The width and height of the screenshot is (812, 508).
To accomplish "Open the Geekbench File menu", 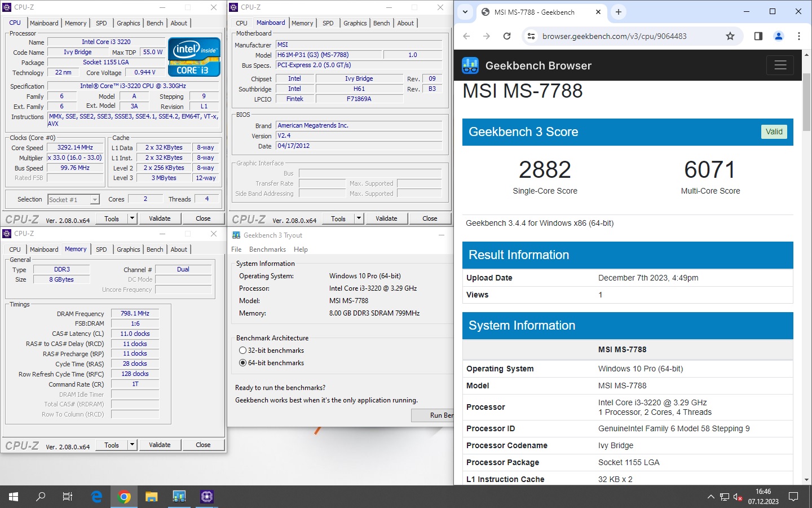I will pyautogui.click(x=236, y=249).
